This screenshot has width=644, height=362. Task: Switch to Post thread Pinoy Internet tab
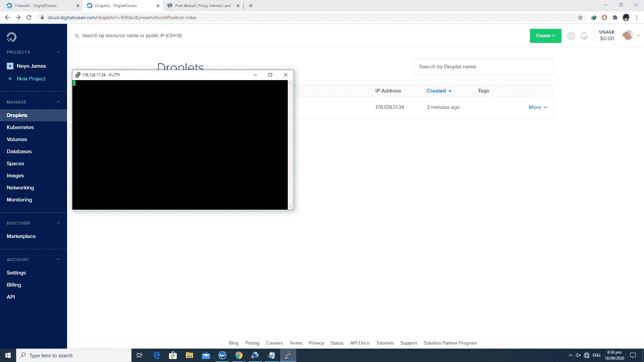click(x=203, y=6)
